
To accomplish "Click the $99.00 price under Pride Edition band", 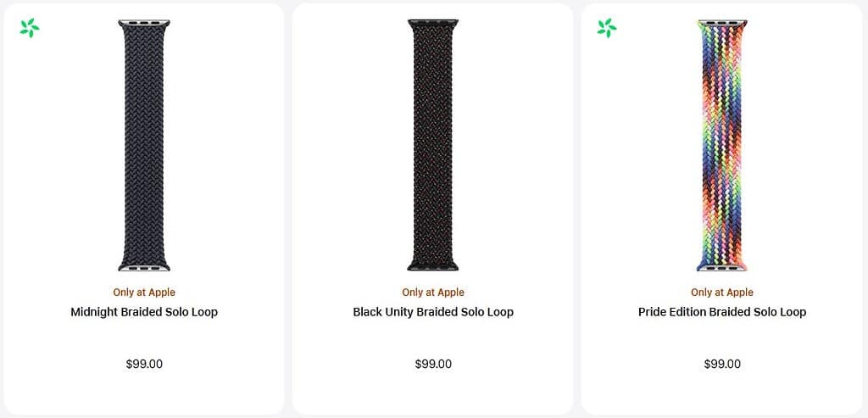I will (x=722, y=365).
